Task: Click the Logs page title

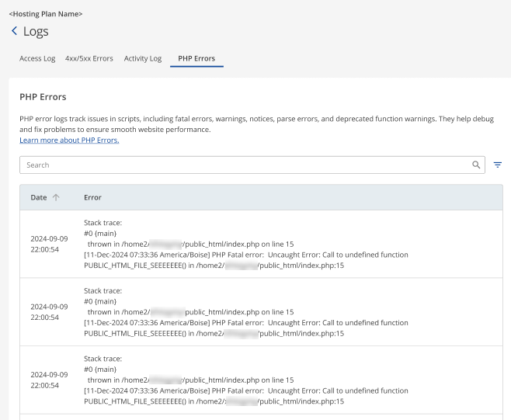Action: (x=36, y=31)
